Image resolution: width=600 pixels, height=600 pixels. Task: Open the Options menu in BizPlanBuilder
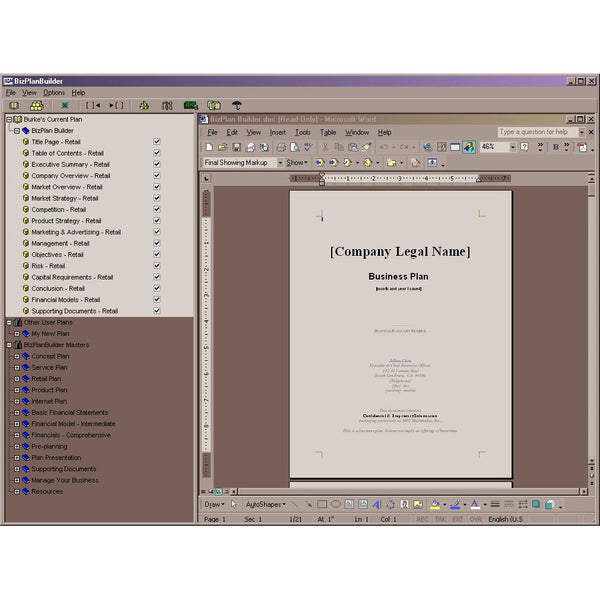point(54,93)
